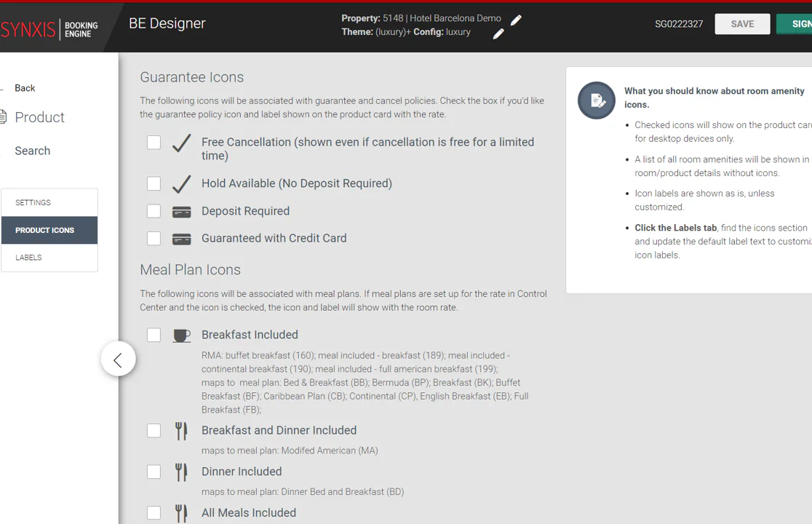Screen dimensions: 812x524
Task: Enable the Breakfast Included checkbox
Action: tap(154, 335)
